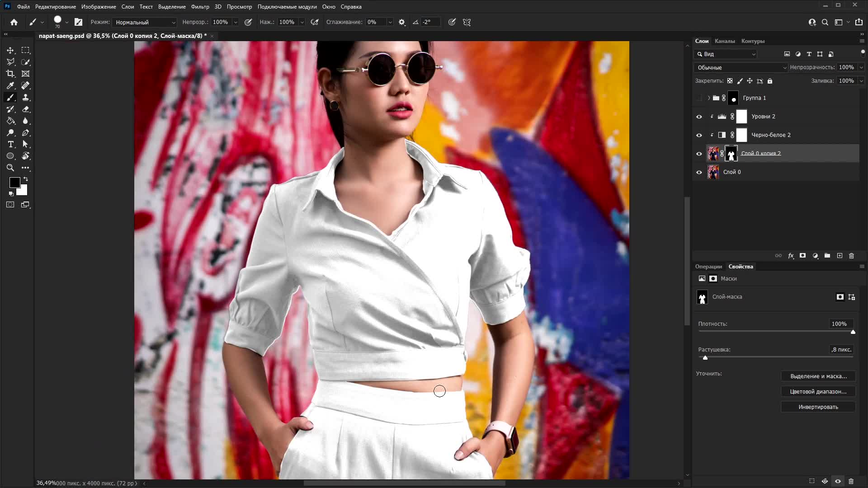Toggle visibility of Черно-белое 2 layer
Viewport: 868px width, 488px height.
point(699,135)
